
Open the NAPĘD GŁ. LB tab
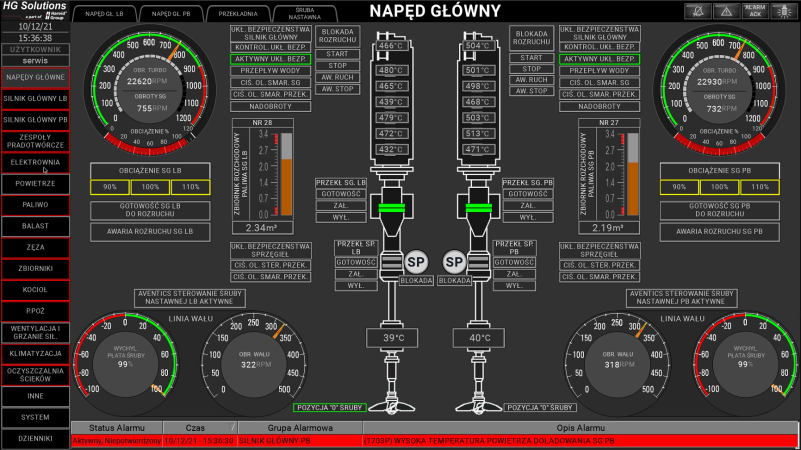click(105, 14)
